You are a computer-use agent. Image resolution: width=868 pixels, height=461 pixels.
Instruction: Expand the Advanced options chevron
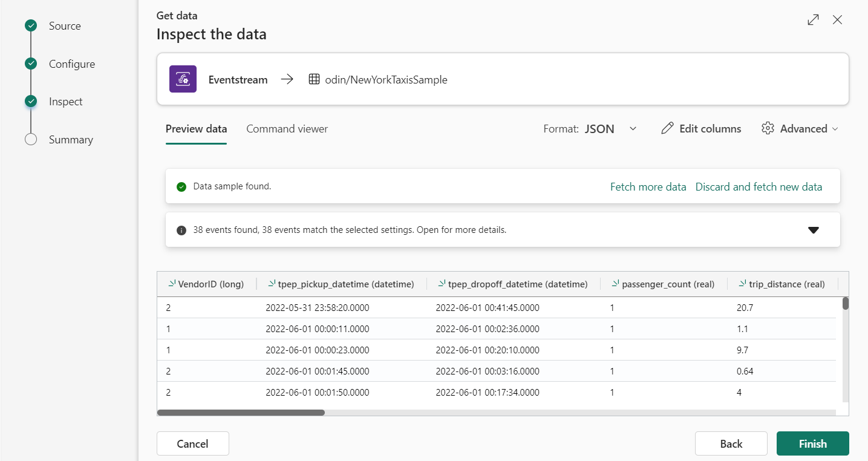835,129
